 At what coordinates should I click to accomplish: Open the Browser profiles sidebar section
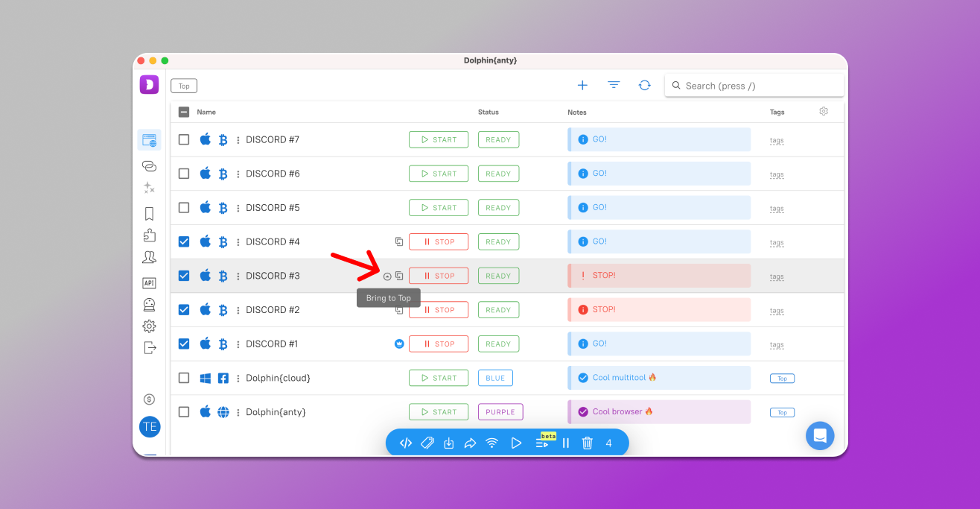pos(149,140)
